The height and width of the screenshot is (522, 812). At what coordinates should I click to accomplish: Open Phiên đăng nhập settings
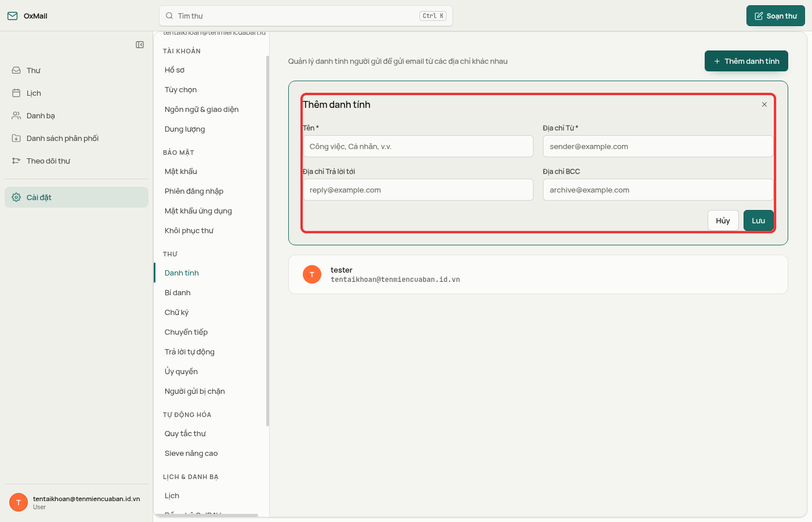point(210,191)
